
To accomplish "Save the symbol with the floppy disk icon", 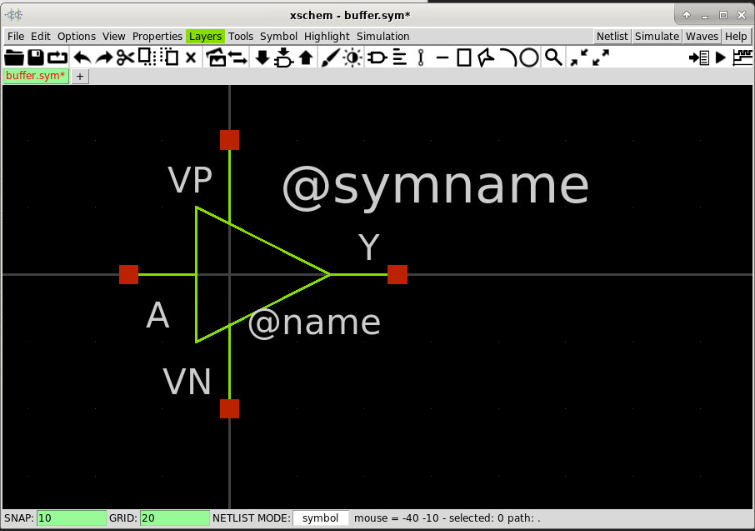I will click(x=36, y=58).
